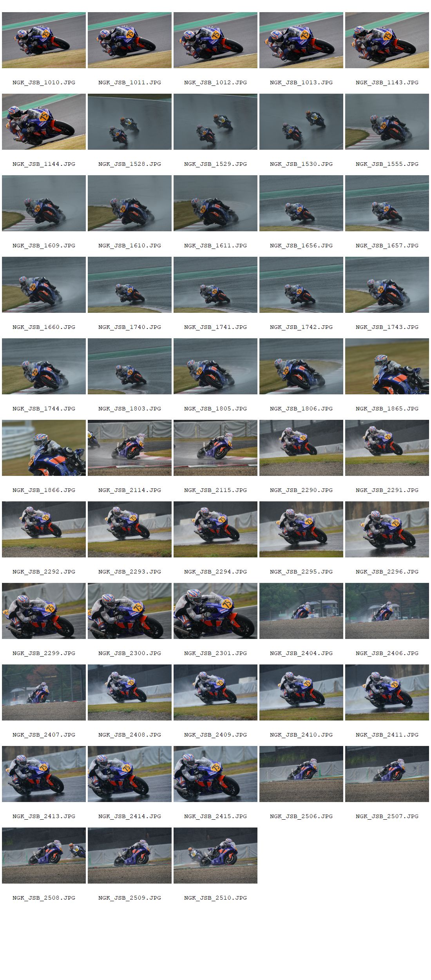Select thumbnail NGK_JSB_2404.JPG
The image size is (431, 980).
pyautogui.click(x=301, y=611)
